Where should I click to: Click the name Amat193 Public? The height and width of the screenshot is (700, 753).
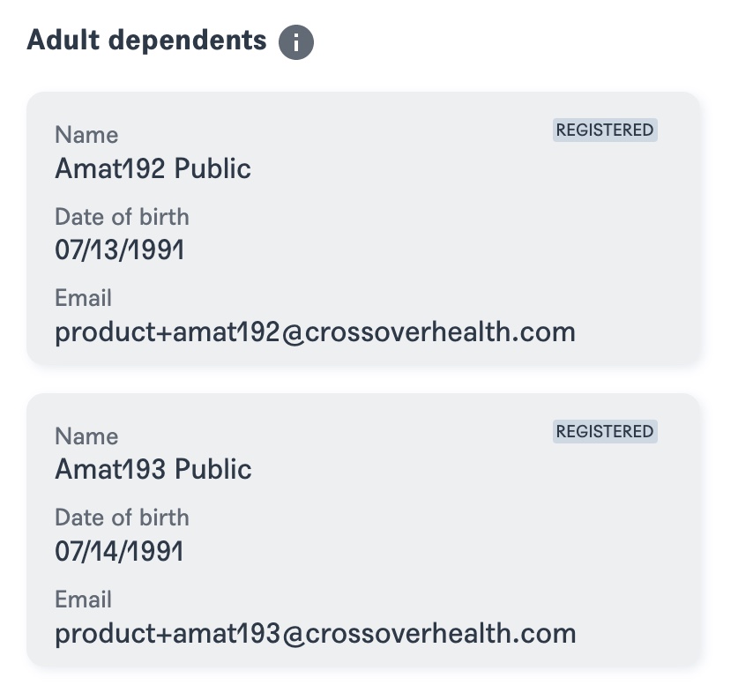click(153, 469)
